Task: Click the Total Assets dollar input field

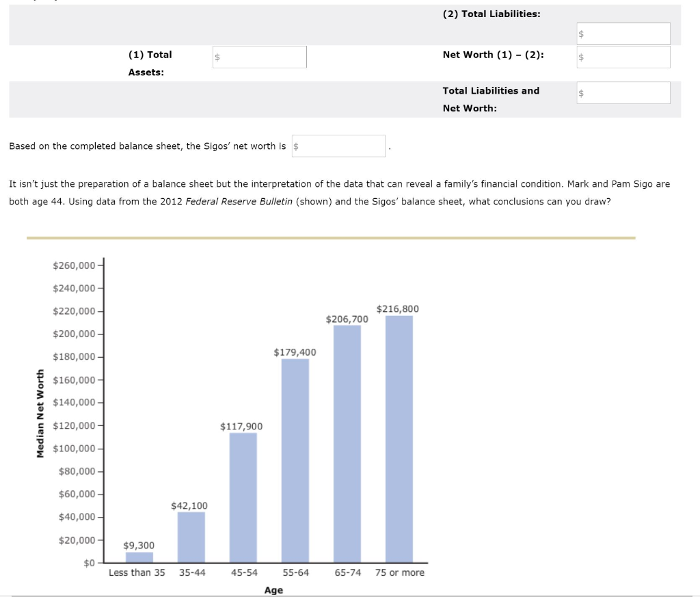Action: pyautogui.click(x=260, y=57)
